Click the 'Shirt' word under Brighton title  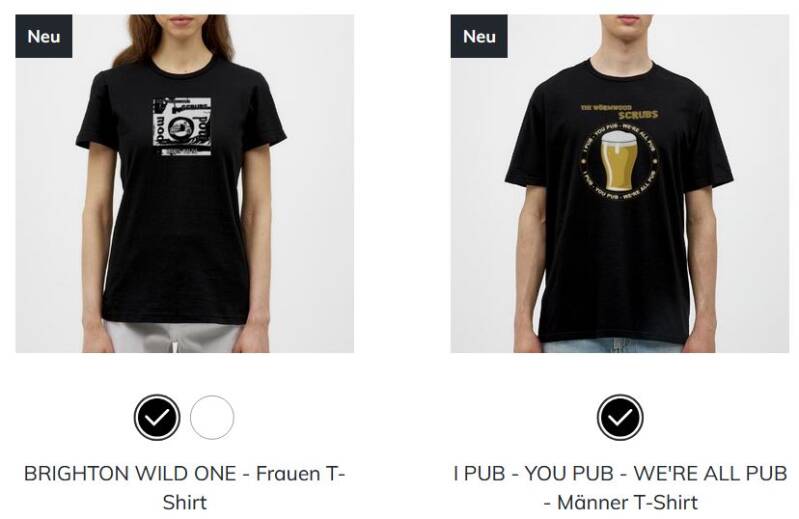point(184,502)
